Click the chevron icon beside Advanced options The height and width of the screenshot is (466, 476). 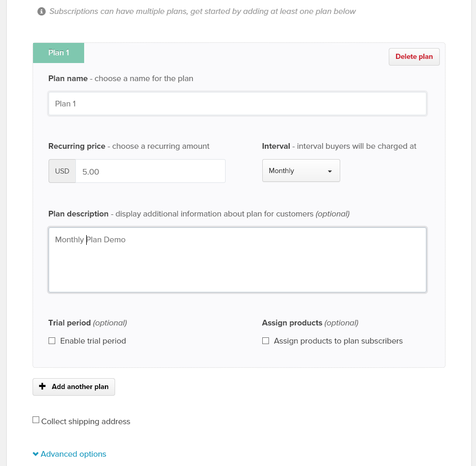tap(36, 454)
